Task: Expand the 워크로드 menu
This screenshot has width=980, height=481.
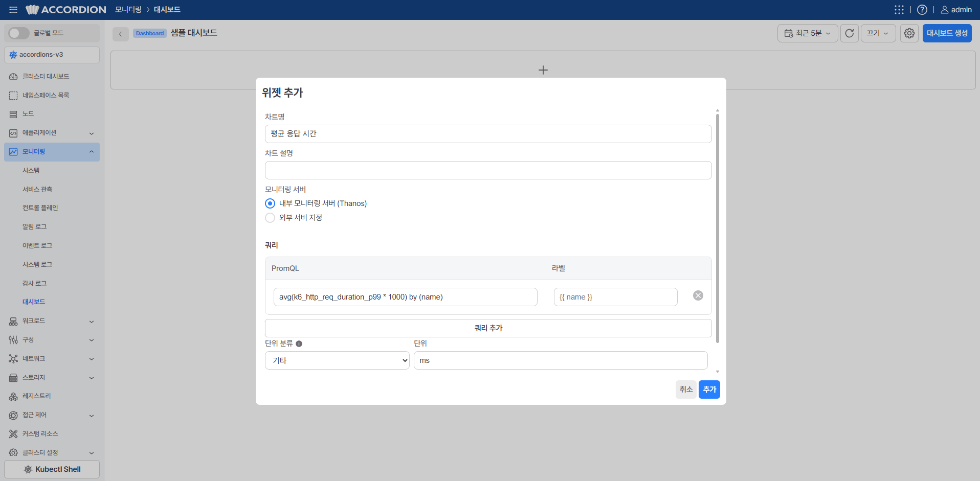Action: pos(52,321)
